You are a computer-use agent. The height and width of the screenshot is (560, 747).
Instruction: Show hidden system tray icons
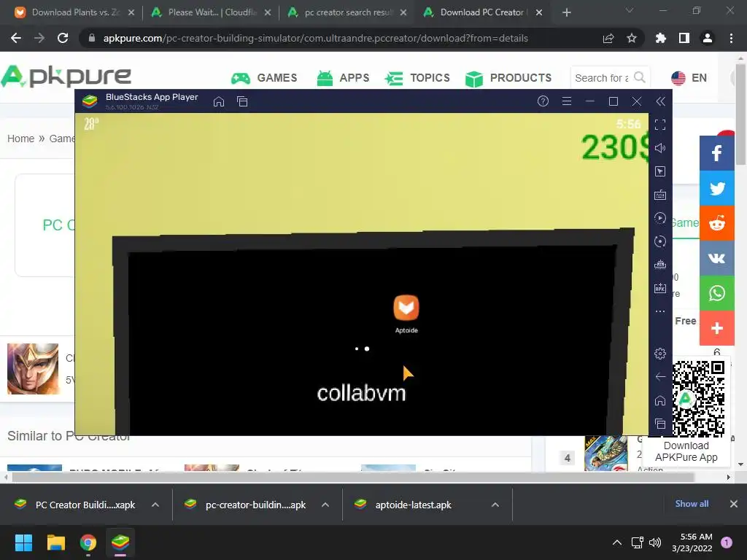coord(617,542)
